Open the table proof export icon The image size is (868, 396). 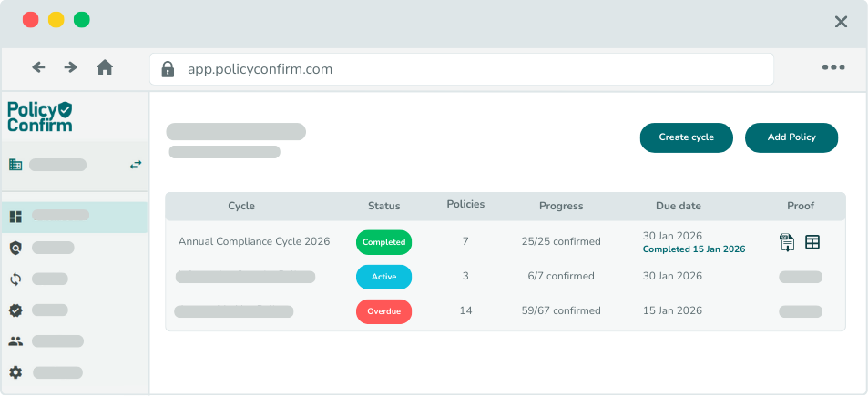pyautogui.click(x=812, y=242)
